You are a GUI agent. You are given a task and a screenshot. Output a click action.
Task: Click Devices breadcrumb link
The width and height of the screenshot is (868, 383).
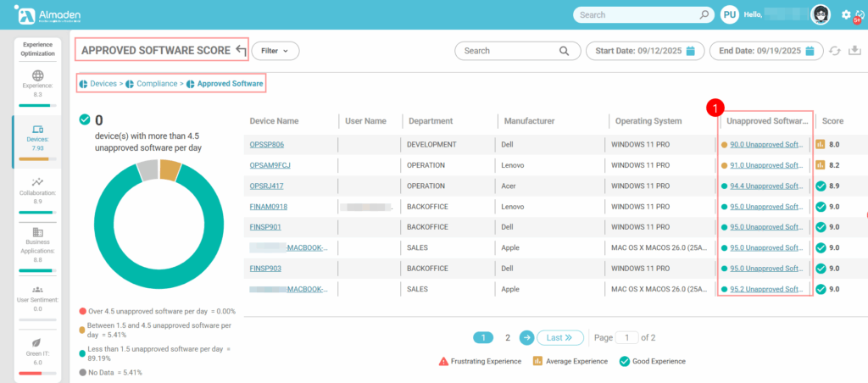click(x=103, y=83)
